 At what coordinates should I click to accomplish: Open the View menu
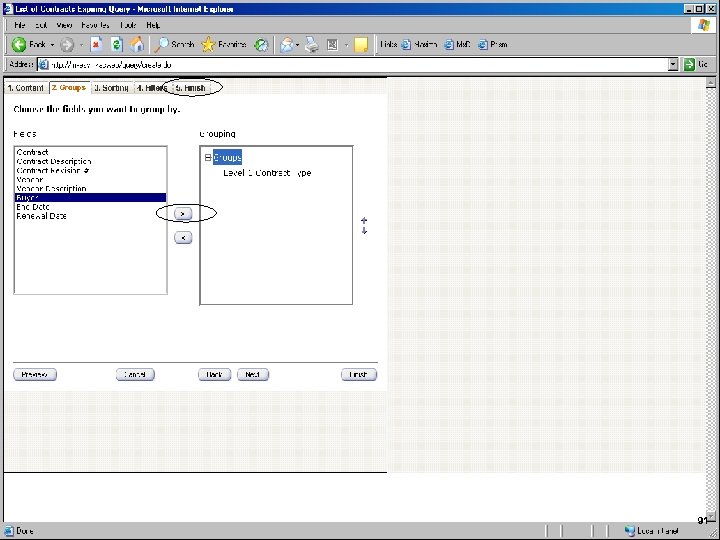64,25
